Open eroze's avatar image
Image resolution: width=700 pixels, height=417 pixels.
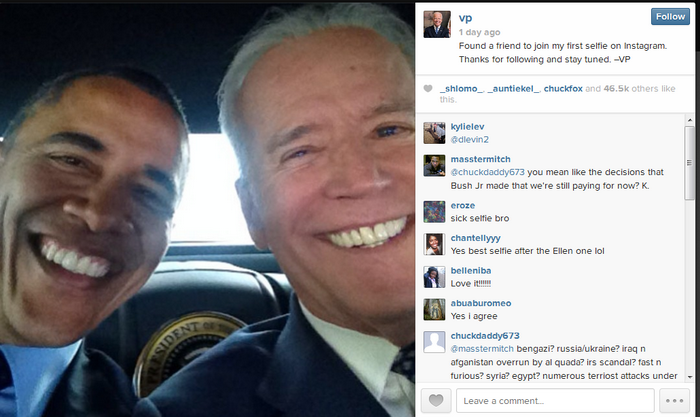(x=434, y=212)
